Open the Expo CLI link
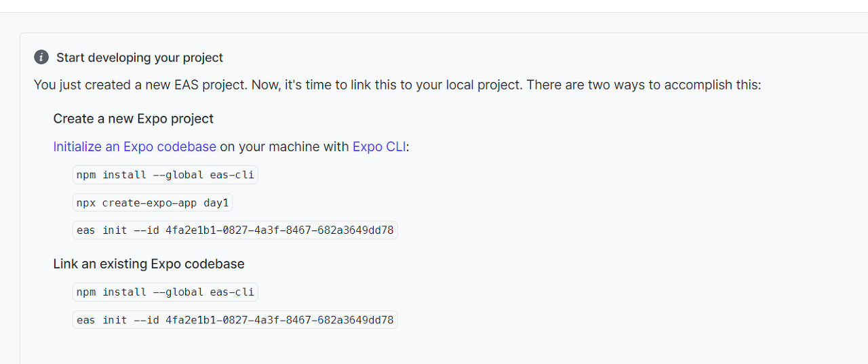The width and height of the screenshot is (868, 364). pyautogui.click(x=379, y=146)
